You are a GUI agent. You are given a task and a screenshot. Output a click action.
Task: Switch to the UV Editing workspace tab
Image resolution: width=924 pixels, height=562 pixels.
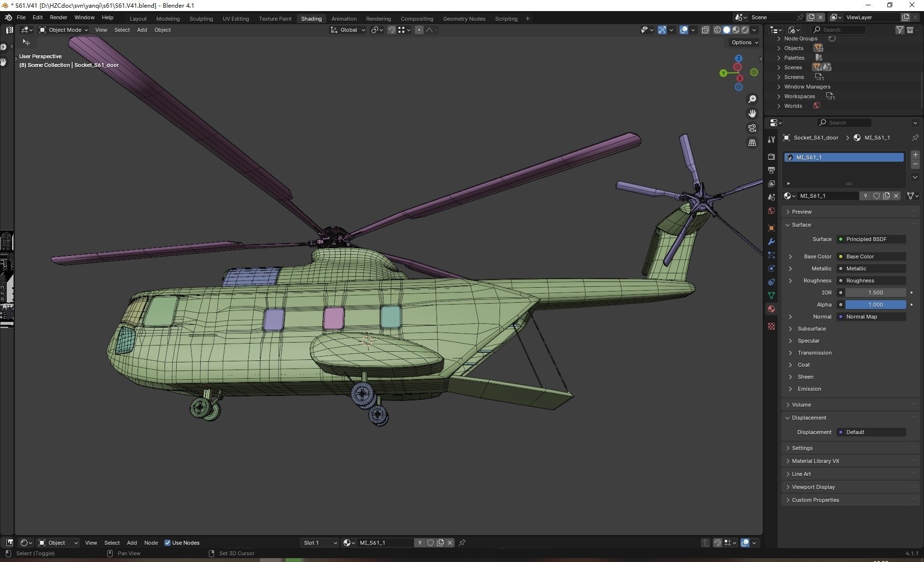[236, 19]
